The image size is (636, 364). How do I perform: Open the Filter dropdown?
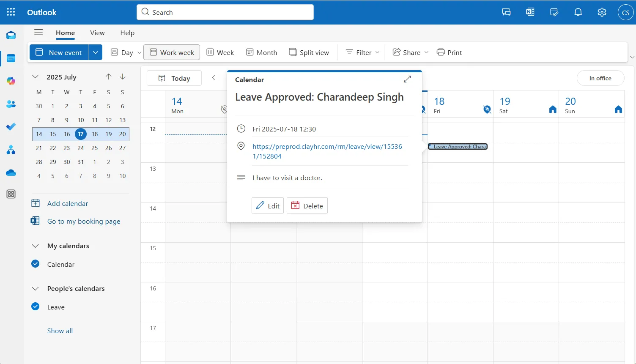(x=362, y=52)
